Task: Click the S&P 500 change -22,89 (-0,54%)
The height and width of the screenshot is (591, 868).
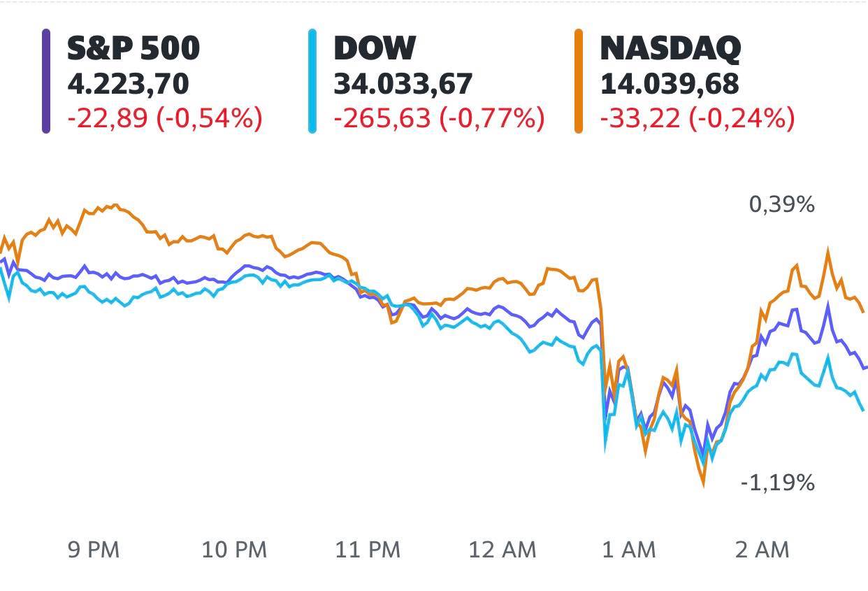Action: click(x=165, y=118)
